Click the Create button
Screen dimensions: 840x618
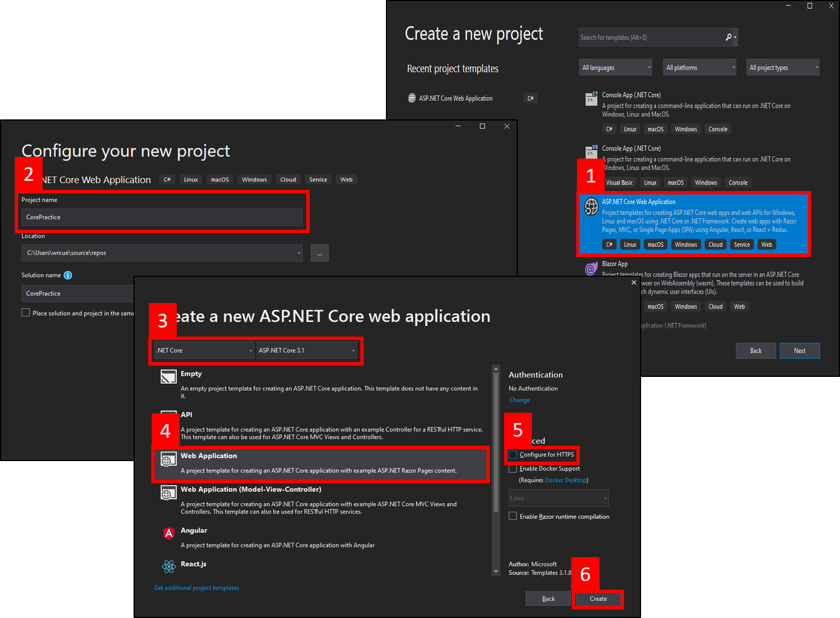[598, 599]
